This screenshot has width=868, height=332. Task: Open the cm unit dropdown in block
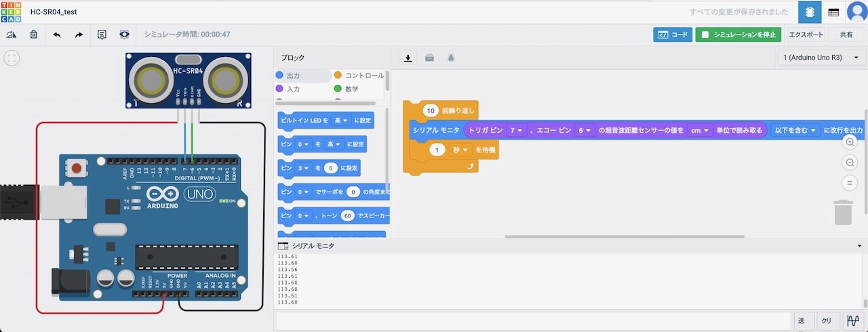699,130
